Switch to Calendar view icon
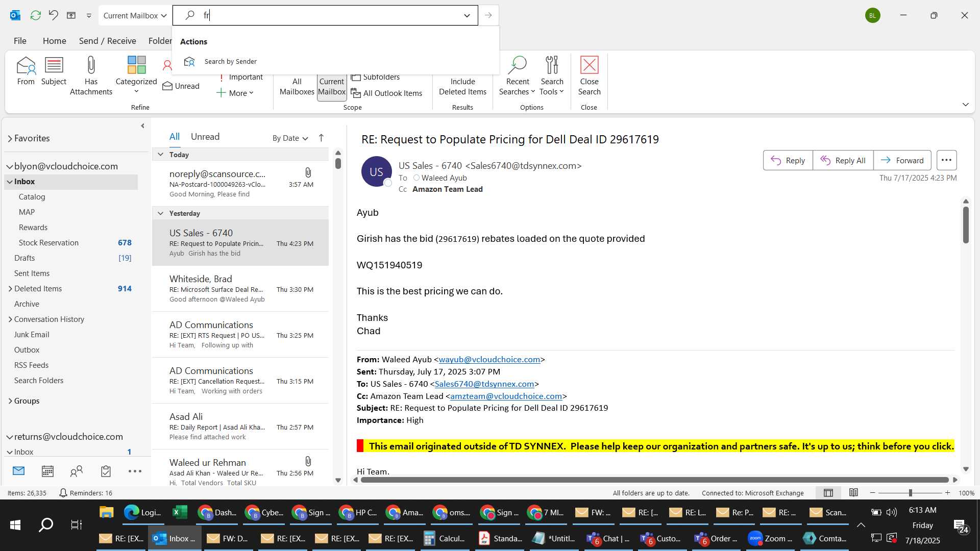The width and height of the screenshot is (980, 551). [47, 471]
